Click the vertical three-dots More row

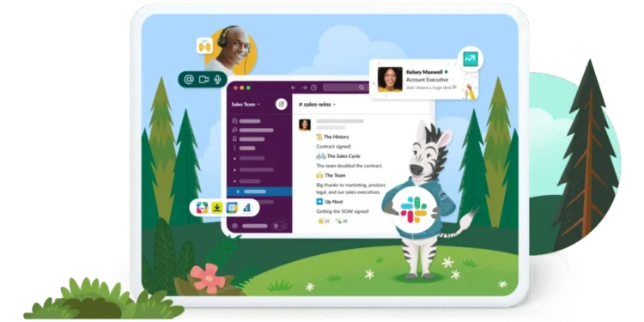point(245,149)
